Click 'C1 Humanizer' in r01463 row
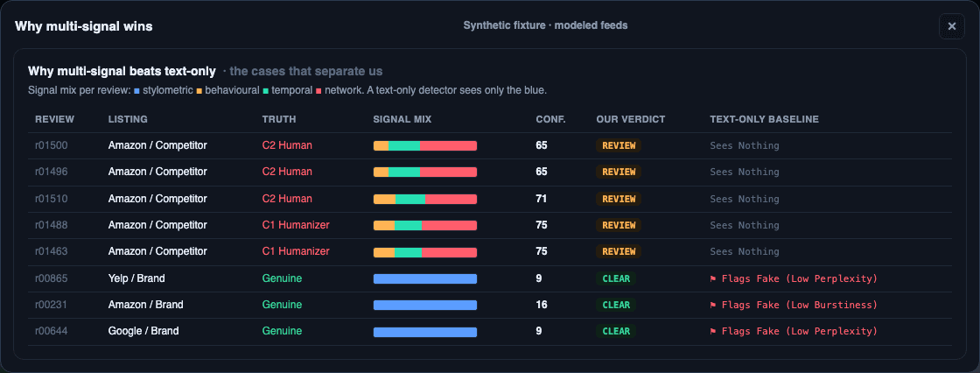980x373 pixels. (x=296, y=251)
